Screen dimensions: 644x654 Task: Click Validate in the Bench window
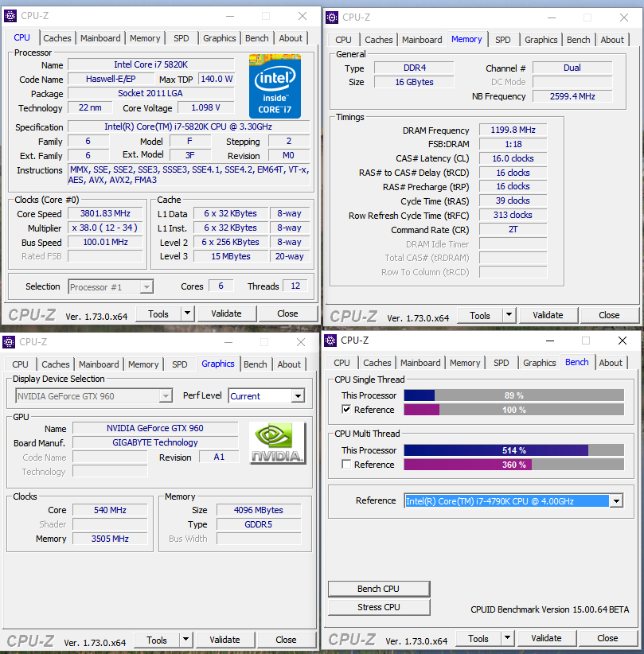(546, 638)
